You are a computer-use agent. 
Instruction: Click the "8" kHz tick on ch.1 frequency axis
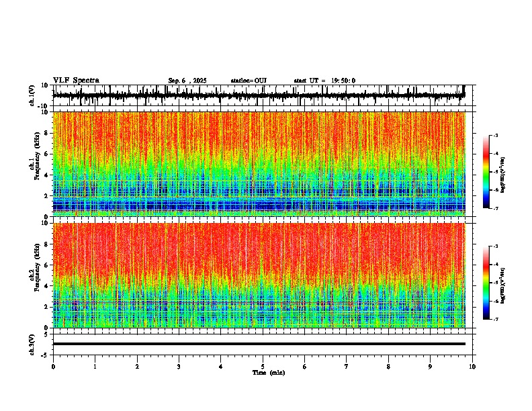(47, 133)
